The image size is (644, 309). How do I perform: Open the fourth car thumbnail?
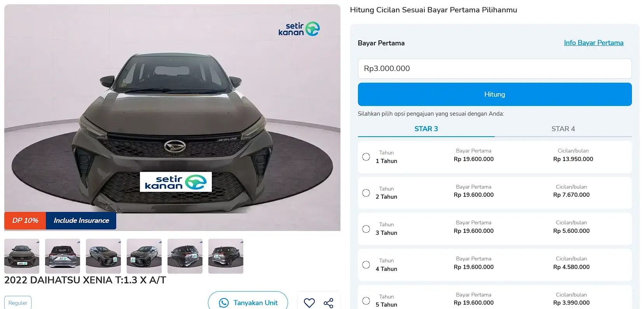[x=144, y=256]
